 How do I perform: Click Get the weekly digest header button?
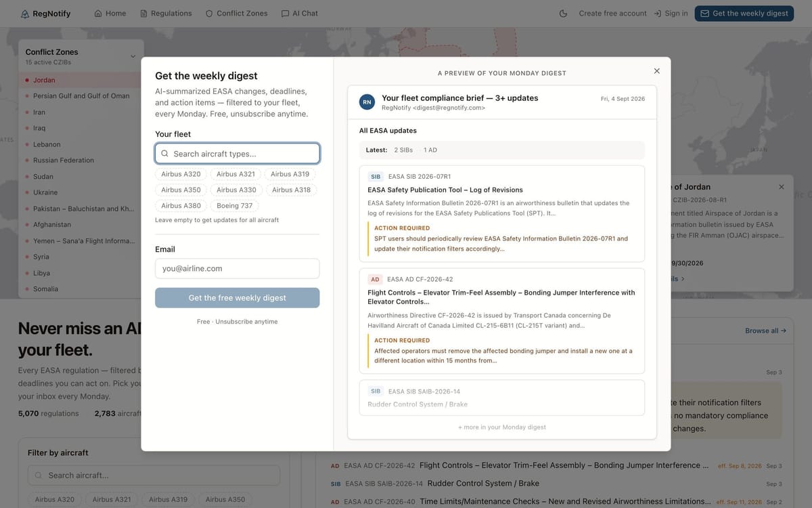coord(744,14)
